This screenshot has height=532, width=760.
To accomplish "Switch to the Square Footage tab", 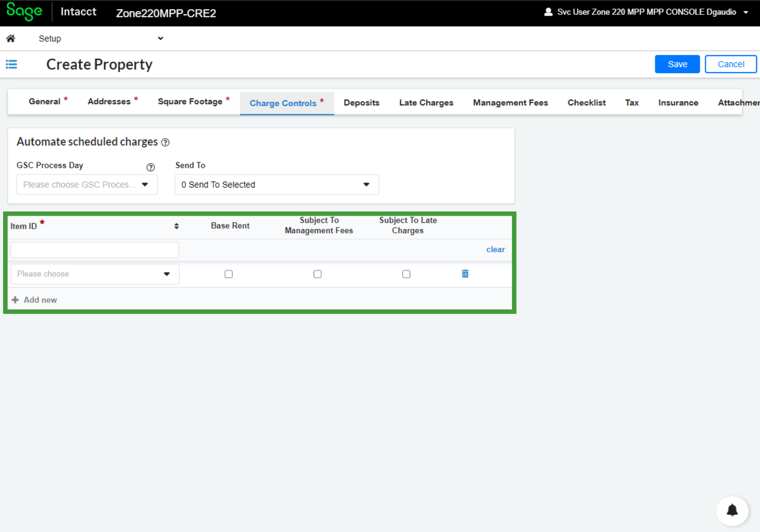I will tap(194, 102).
